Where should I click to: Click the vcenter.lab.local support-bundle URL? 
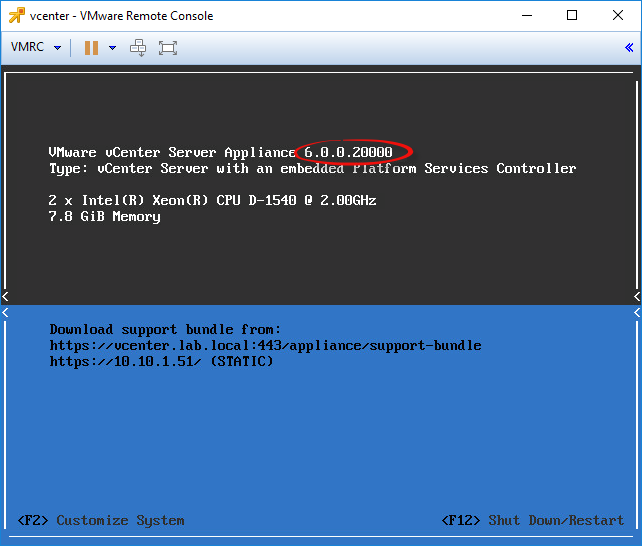tap(265, 345)
